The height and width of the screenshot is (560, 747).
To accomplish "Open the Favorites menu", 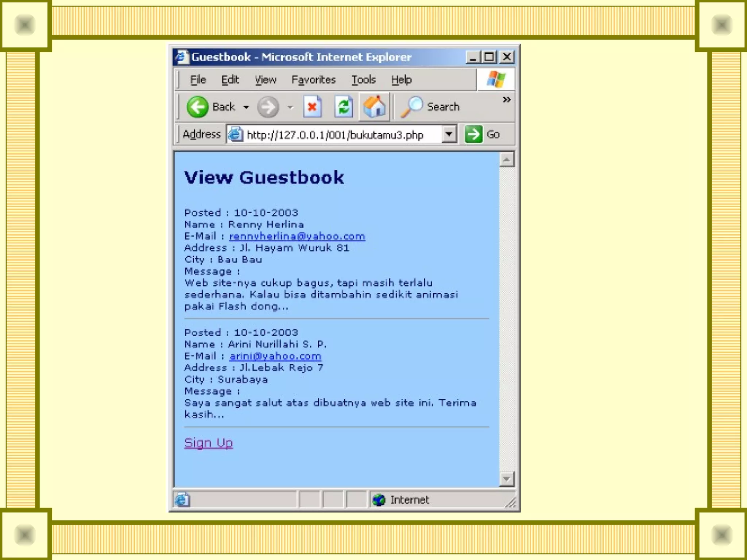I will pyautogui.click(x=314, y=79).
